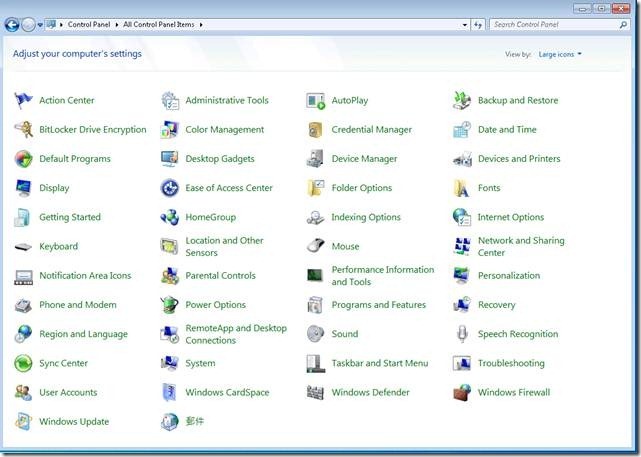Click the Administrative Tools icon
Viewport: 641px width, 457px height.
pos(170,101)
